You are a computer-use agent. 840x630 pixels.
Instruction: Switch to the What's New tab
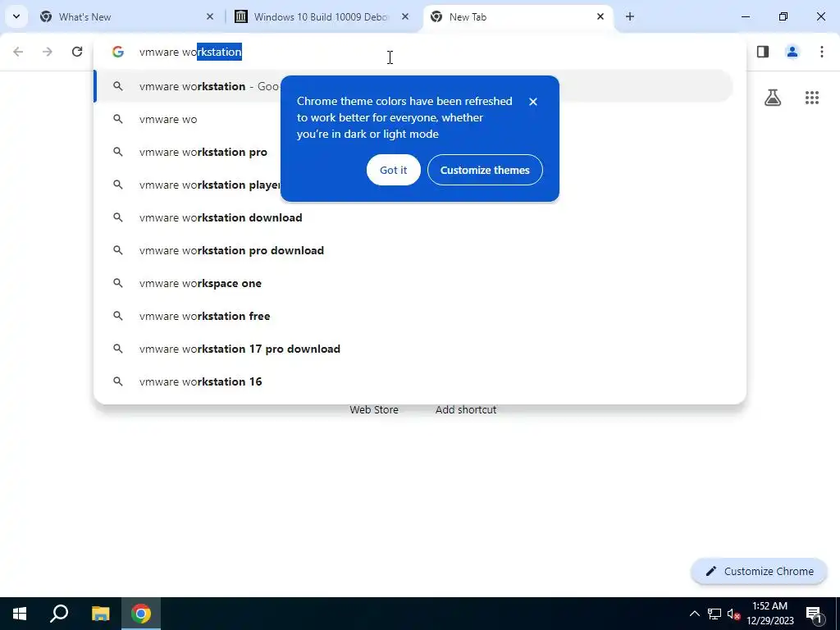pyautogui.click(x=127, y=16)
